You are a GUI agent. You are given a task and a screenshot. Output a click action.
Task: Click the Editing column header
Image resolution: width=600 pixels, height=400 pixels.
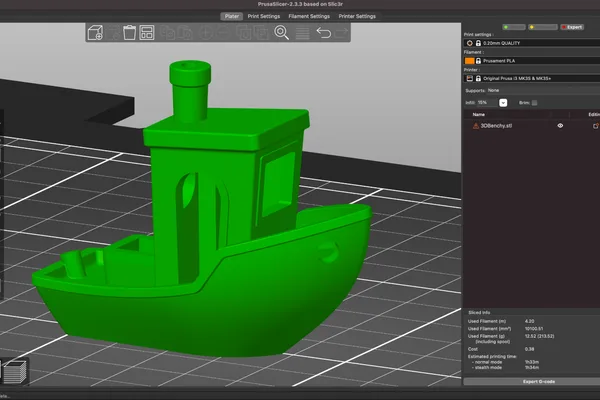pyautogui.click(x=594, y=114)
